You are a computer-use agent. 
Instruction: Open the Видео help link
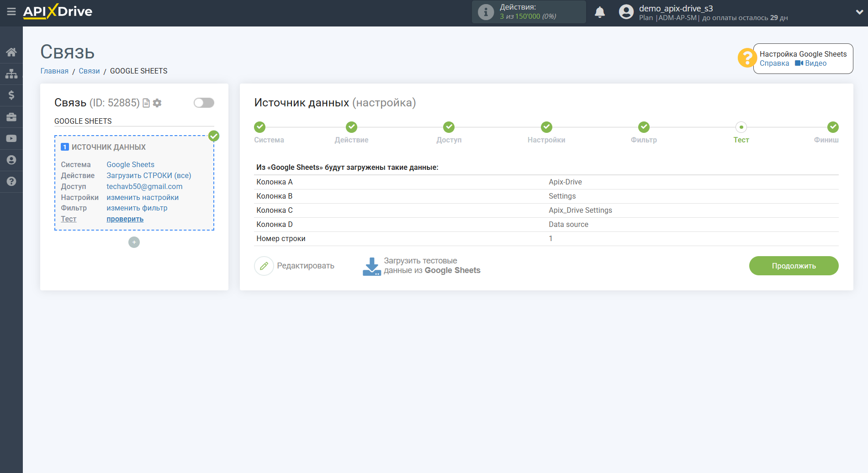(x=811, y=63)
